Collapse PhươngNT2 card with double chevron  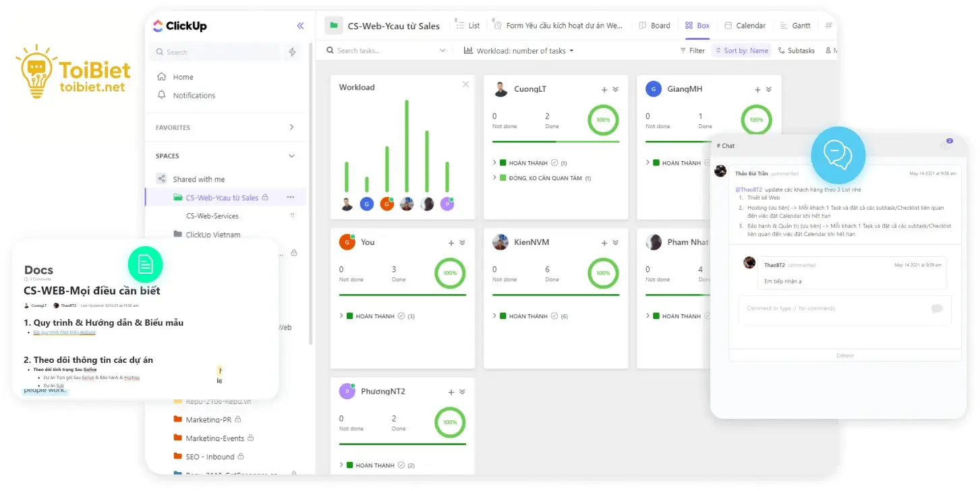click(462, 392)
